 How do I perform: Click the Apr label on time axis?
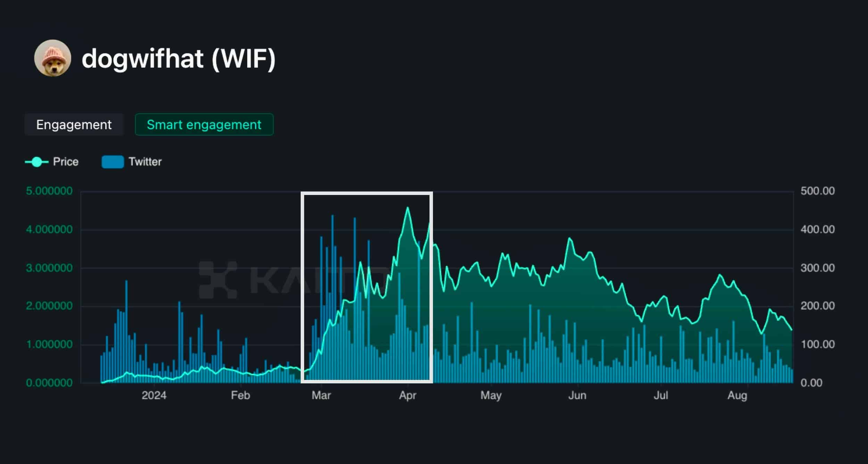[x=407, y=395]
